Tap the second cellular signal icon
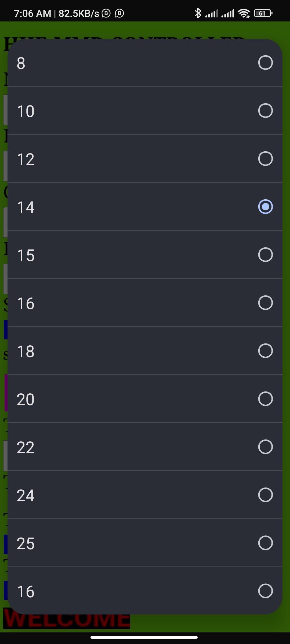Viewport: 290px width, 644px height. [x=228, y=13]
